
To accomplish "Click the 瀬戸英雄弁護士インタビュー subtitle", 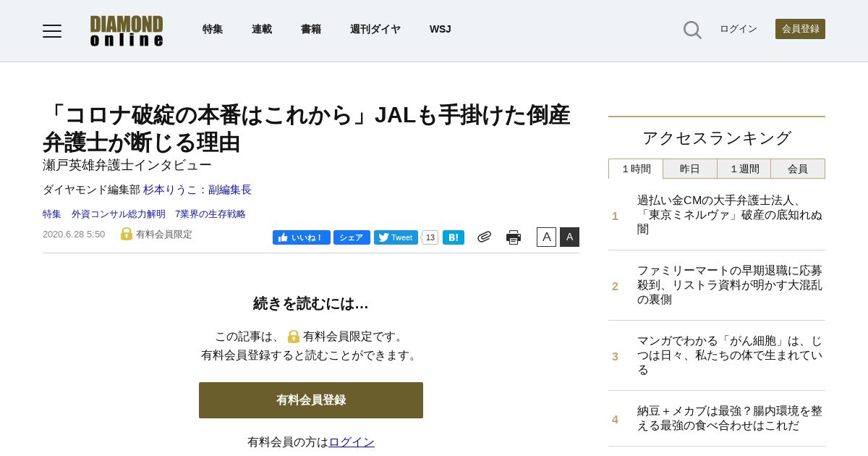I will (127, 165).
